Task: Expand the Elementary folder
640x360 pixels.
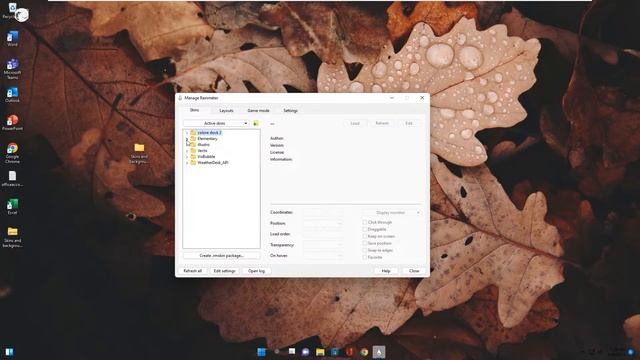Action: tap(187, 139)
